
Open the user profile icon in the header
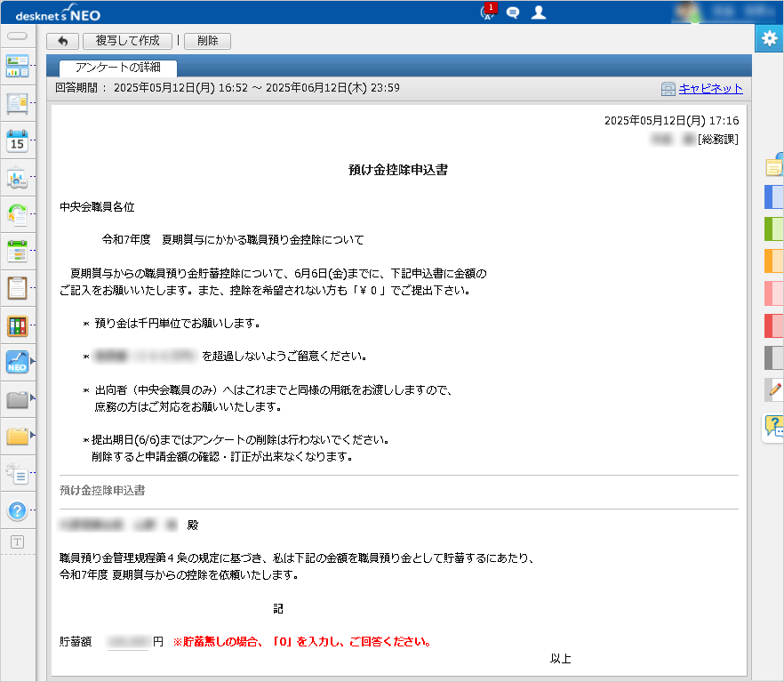[538, 12]
